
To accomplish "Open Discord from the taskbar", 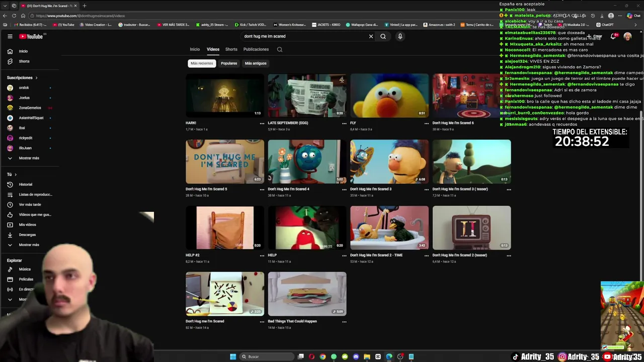I will click(x=356, y=356).
